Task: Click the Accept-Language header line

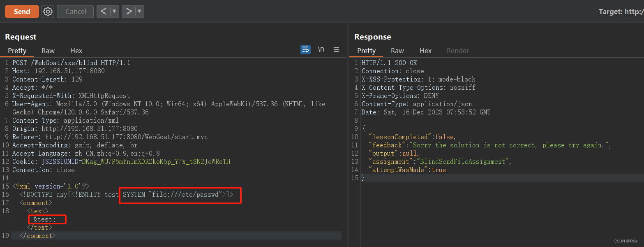Action: tap(86, 154)
